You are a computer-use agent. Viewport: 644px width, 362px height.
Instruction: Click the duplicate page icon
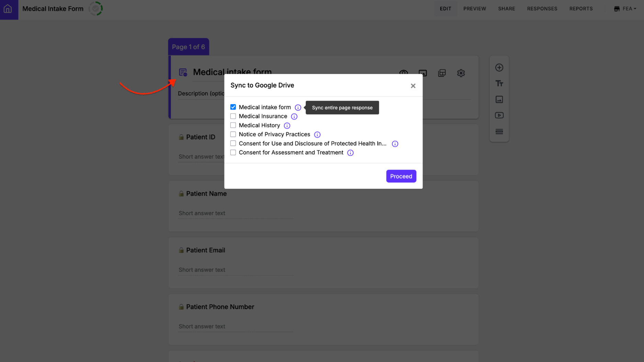(442, 73)
